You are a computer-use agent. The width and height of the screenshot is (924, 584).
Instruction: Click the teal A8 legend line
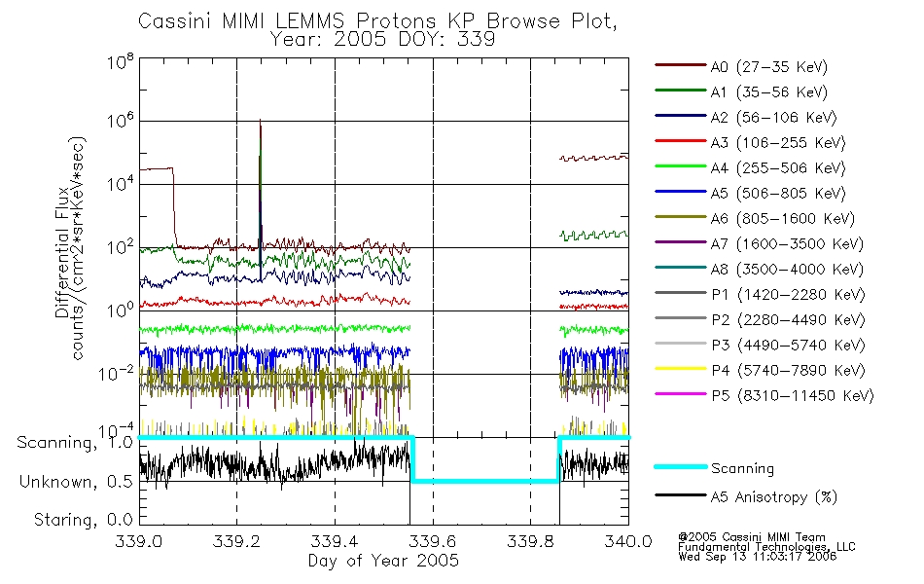click(681, 268)
